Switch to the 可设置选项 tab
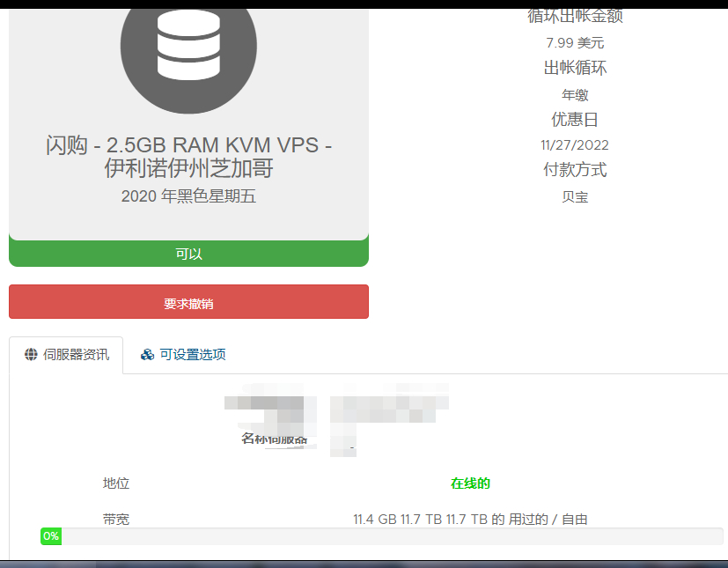This screenshot has height=568, width=728. click(183, 355)
